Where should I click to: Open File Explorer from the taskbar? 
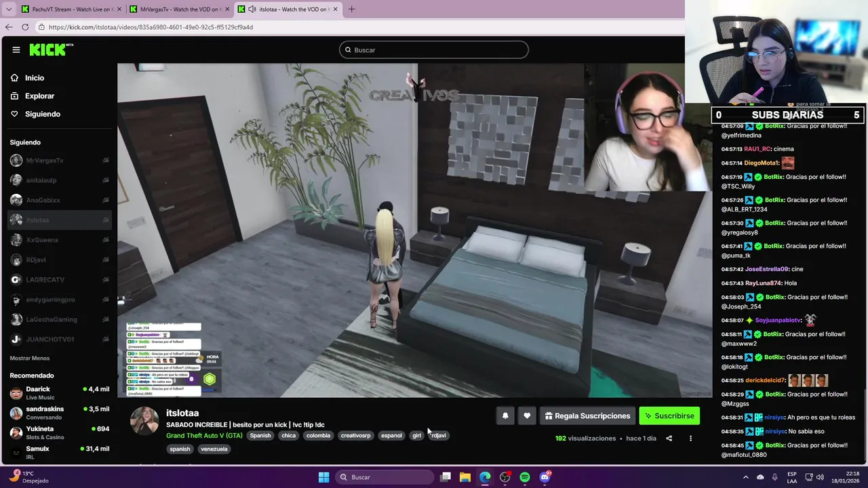(x=465, y=477)
